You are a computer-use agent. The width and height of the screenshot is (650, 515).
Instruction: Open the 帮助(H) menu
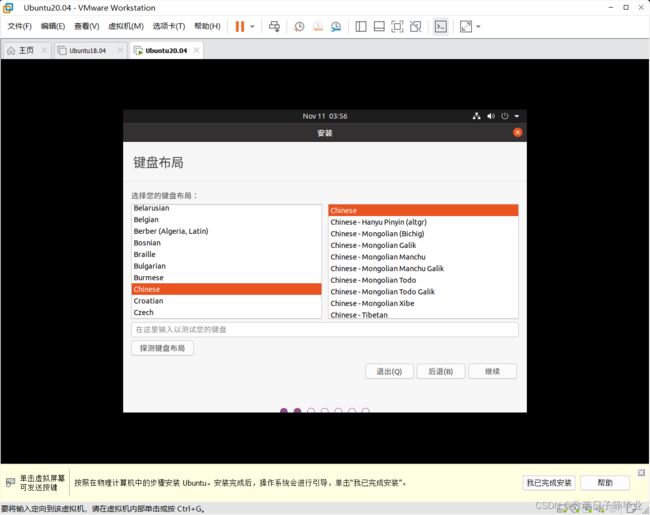(207, 26)
